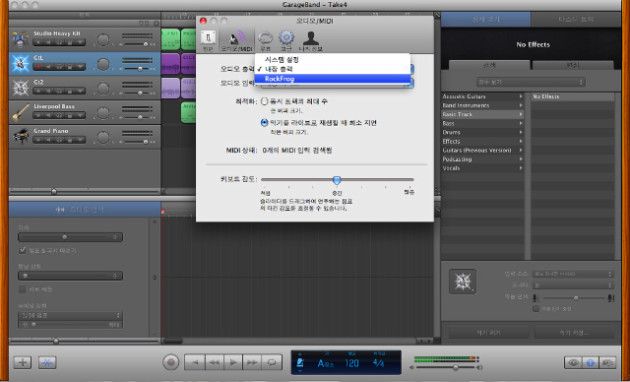Screen dimensions: 630x382
Task: Switch to the left top tab of track info
Action: [x=486, y=19]
